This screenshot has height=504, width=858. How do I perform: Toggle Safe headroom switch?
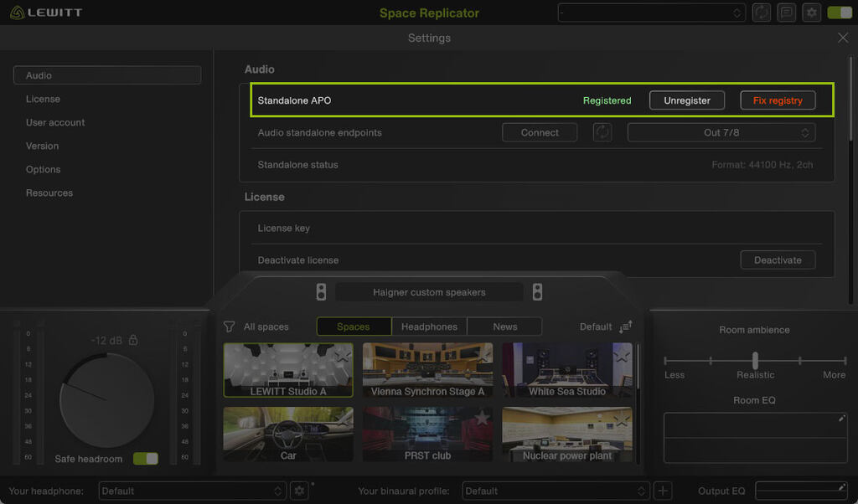(x=146, y=459)
